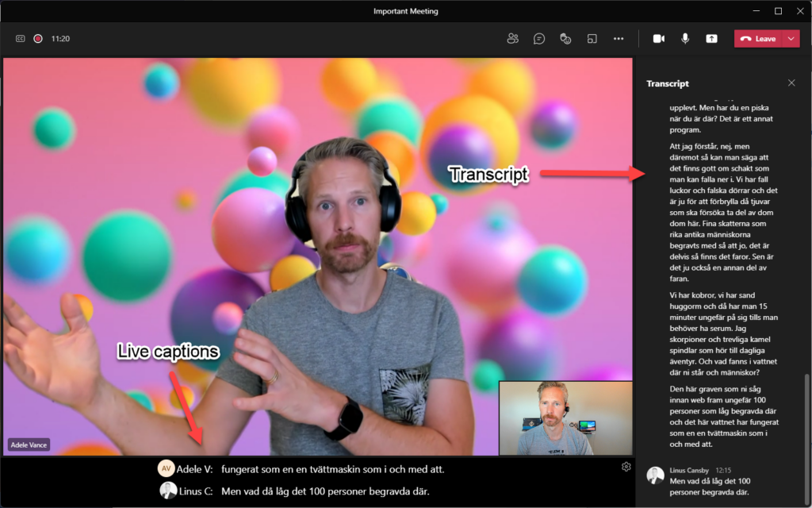Screen dimensions: 812x508
Task: Click the caption line 'fungerat som en en tvättmaskin'
Action: coord(332,470)
